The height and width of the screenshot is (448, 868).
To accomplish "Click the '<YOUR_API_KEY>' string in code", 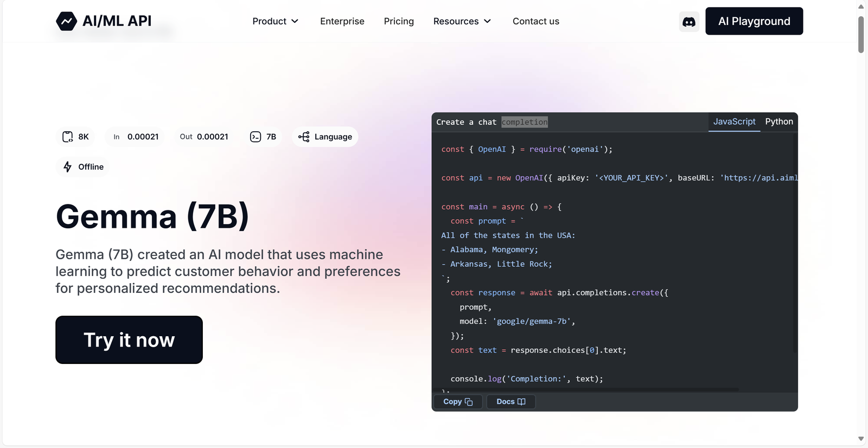I will (631, 178).
